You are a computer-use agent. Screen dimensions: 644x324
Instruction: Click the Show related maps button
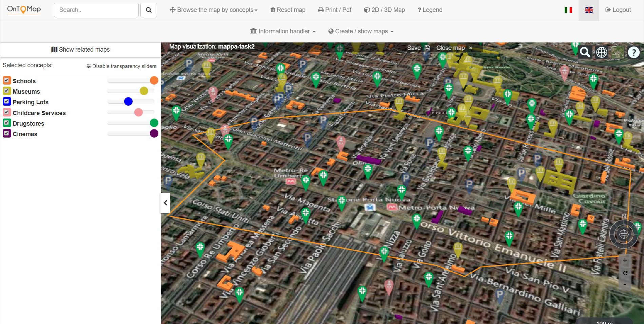point(80,50)
